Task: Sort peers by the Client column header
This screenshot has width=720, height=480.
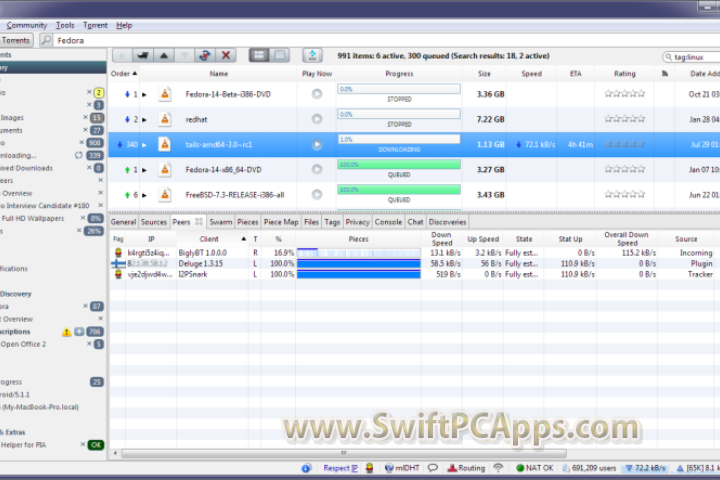Action: (x=212, y=239)
